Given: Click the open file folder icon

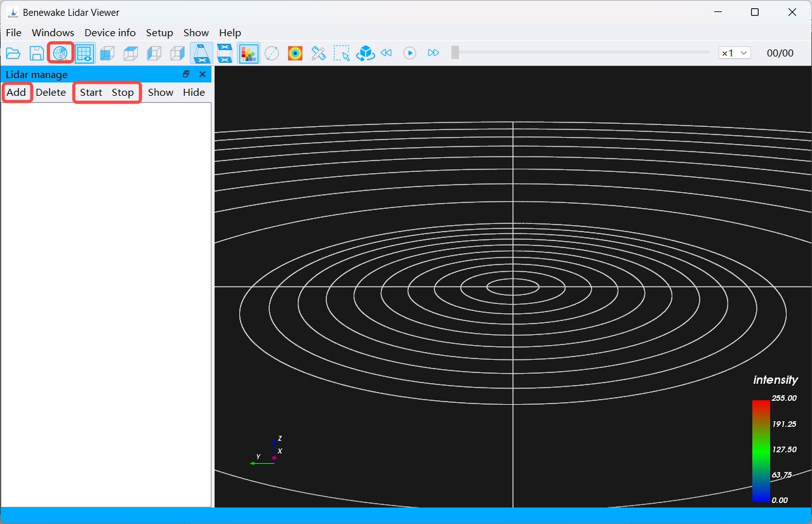Looking at the screenshot, I should click(x=13, y=53).
